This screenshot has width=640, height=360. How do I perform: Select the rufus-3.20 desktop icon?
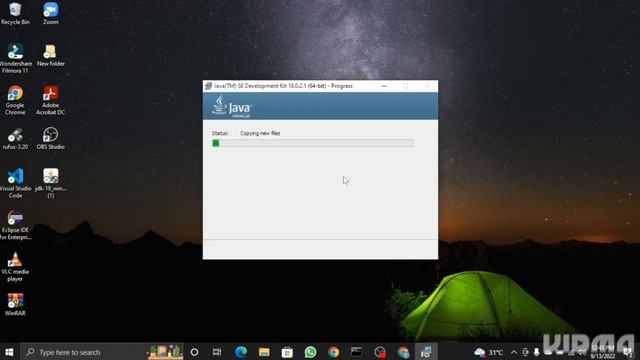15,139
